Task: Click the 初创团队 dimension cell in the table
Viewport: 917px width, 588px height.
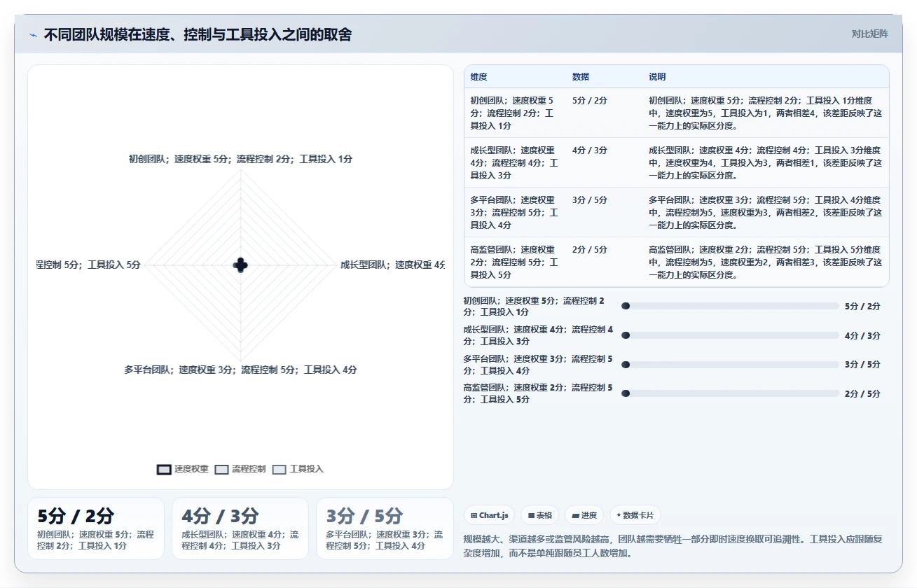Action: point(515,113)
